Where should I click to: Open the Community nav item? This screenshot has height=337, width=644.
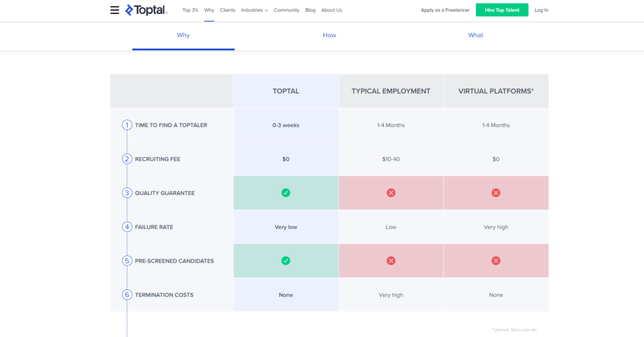(x=286, y=10)
